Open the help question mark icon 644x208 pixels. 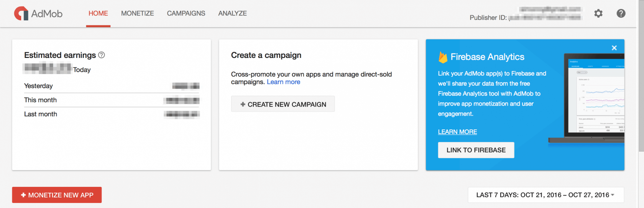click(x=621, y=13)
